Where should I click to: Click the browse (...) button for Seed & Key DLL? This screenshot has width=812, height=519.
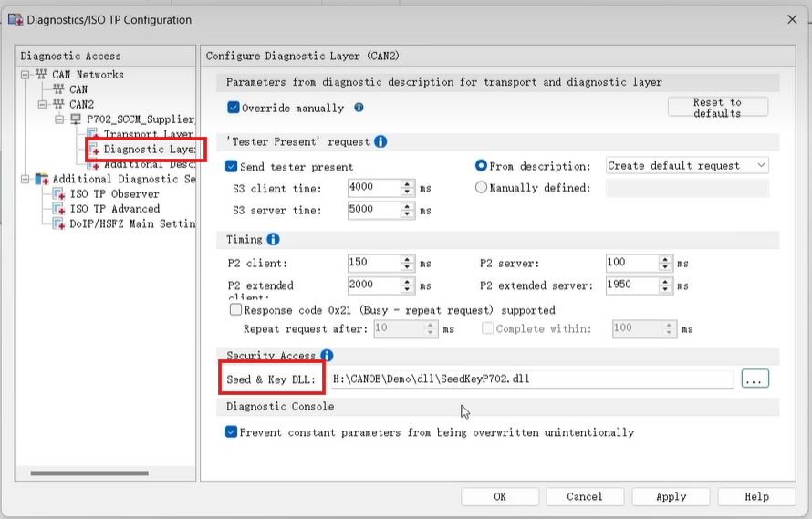pos(755,379)
